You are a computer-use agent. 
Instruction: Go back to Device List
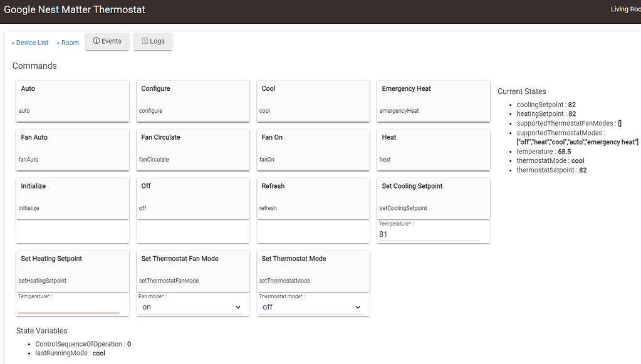click(x=30, y=43)
